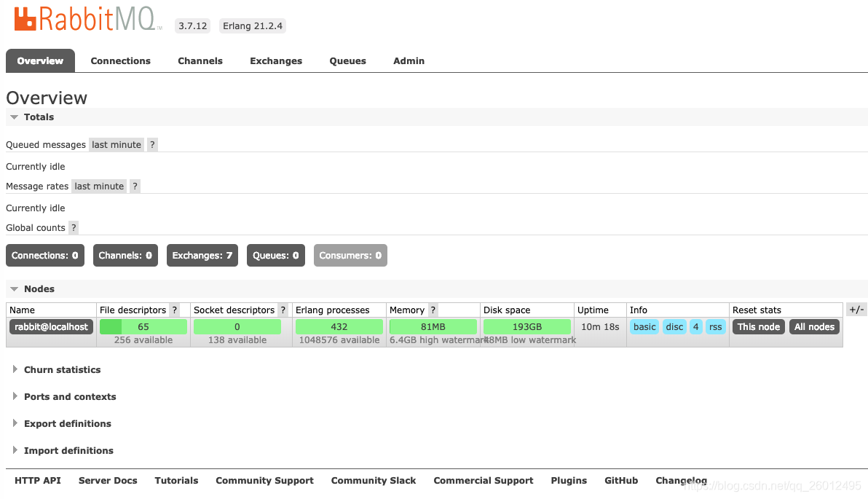Open the rabbit@localhost node details
Screen dimensions: 868x499
[51, 326]
